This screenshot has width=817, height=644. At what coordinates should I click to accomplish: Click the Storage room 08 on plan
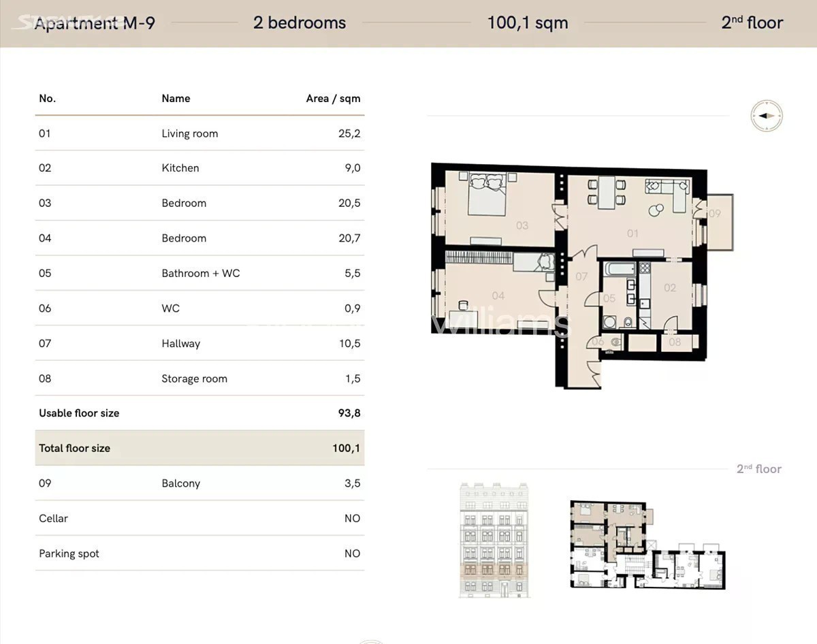pos(679,342)
